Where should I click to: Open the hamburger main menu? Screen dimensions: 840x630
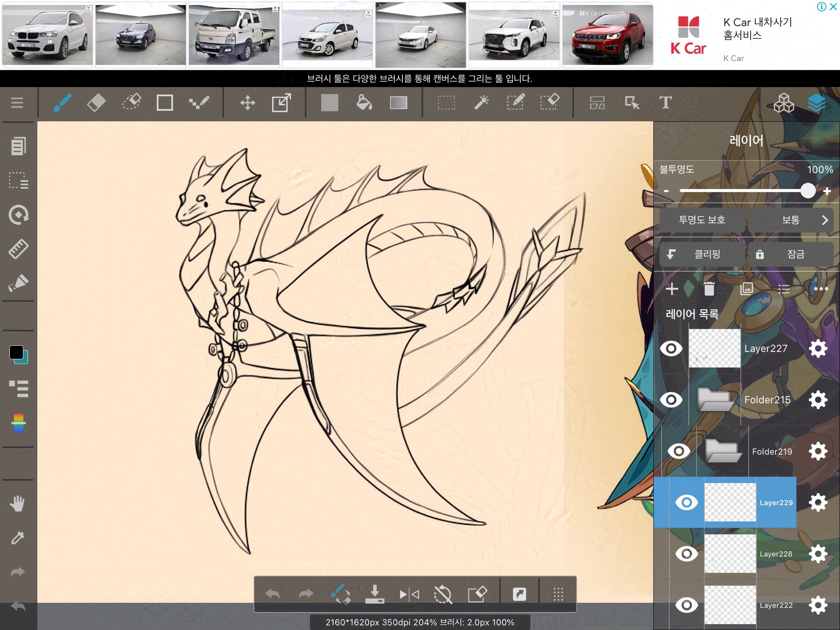coord(17,103)
